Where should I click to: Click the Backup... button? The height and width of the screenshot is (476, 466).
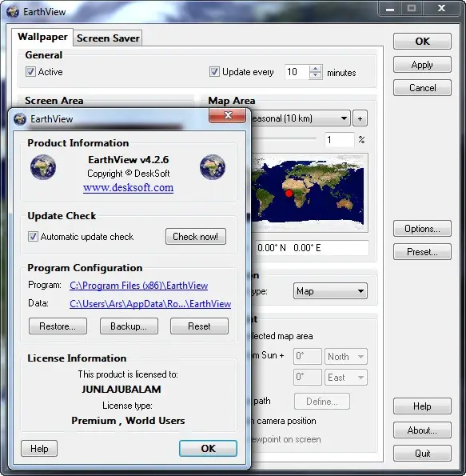pos(129,326)
